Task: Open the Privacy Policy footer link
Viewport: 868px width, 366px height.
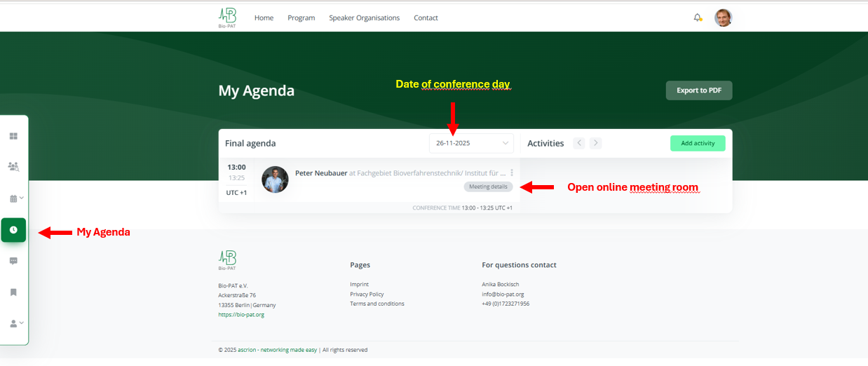Action: [x=367, y=294]
